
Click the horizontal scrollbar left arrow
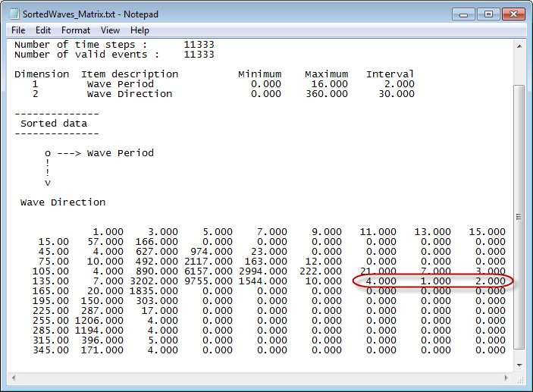(x=14, y=378)
